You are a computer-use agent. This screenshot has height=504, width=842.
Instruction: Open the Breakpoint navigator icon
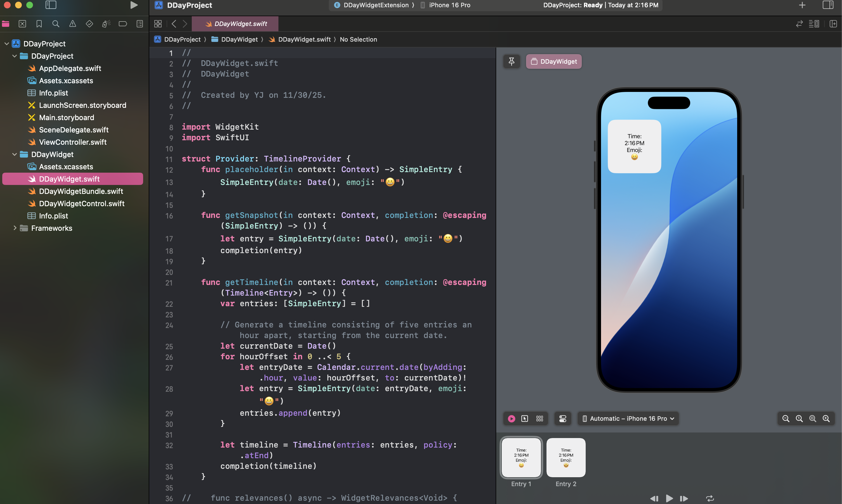[x=123, y=24]
